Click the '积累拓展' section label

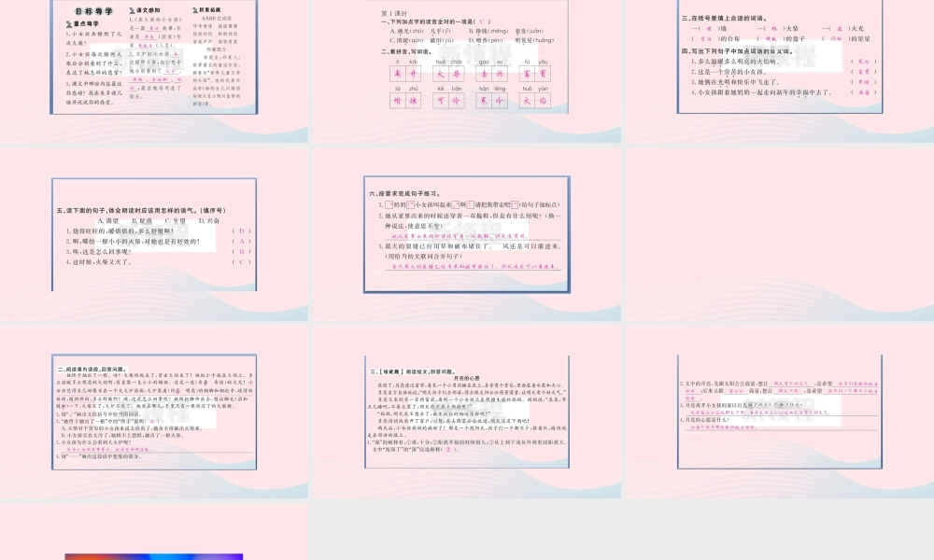point(206,10)
